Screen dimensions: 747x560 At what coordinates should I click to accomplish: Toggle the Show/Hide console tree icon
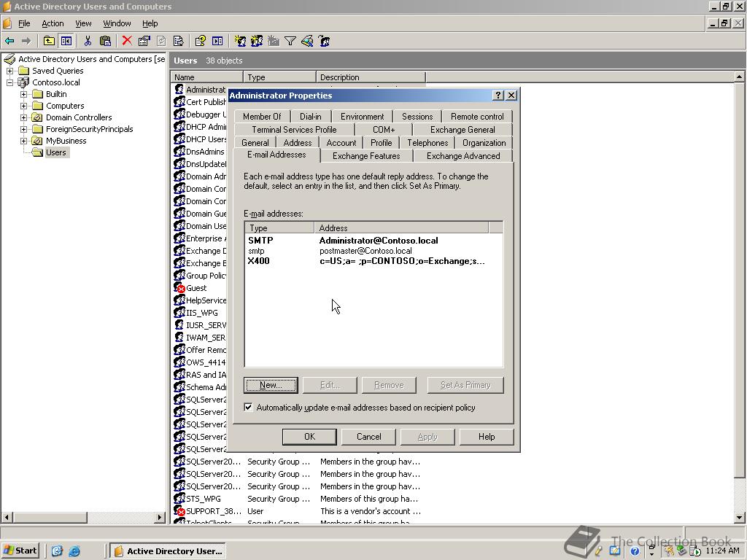(x=66, y=41)
